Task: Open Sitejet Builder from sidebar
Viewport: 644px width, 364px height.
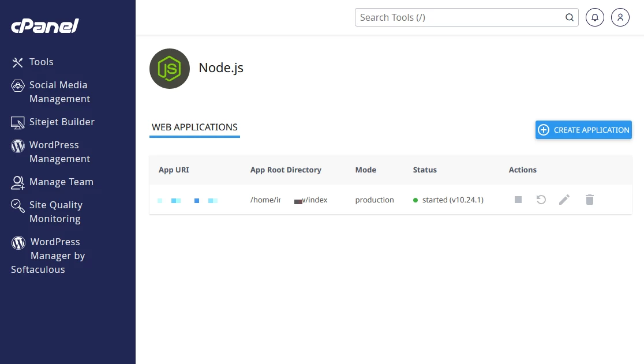Action: (62, 122)
